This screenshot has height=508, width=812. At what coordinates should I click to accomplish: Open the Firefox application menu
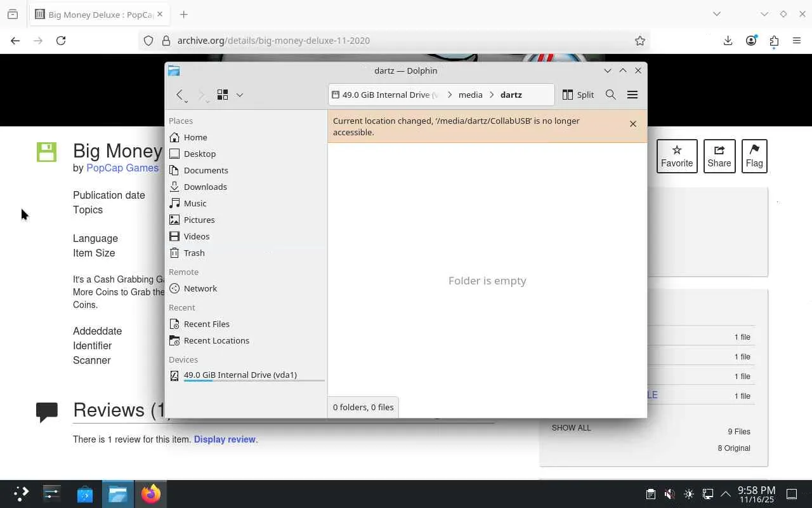pyautogui.click(x=797, y=41)
